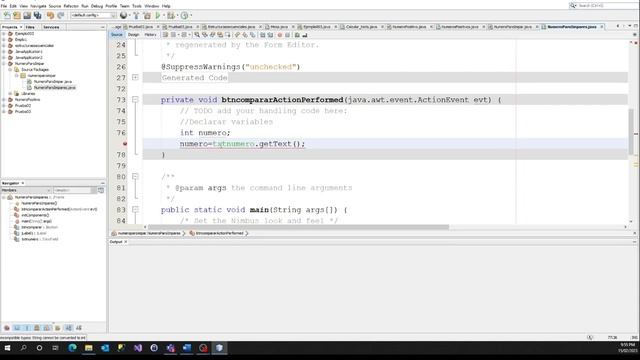Switch to the Services tab
Viewport: 640px width, 360px height.
tap(51, 27)
